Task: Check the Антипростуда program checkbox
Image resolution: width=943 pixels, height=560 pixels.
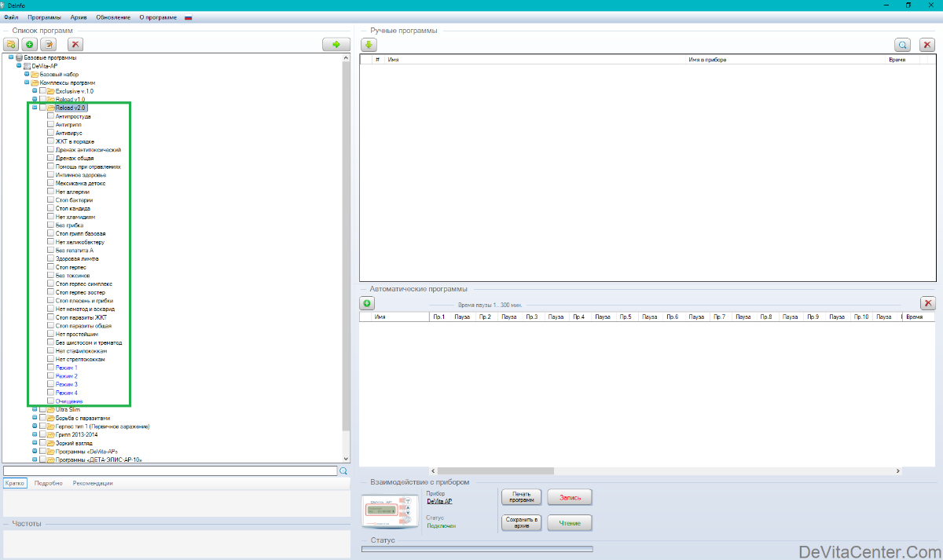Action: 51,116
